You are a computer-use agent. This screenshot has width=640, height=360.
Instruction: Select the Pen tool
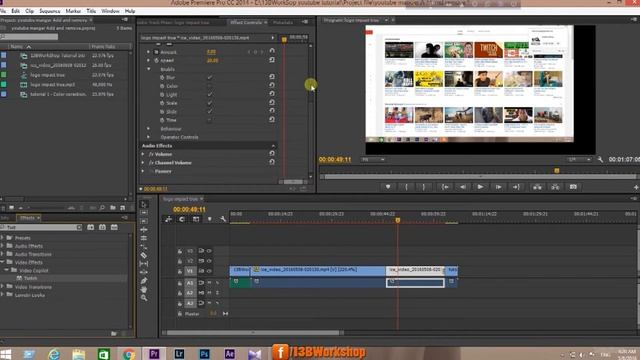(144, 281)
